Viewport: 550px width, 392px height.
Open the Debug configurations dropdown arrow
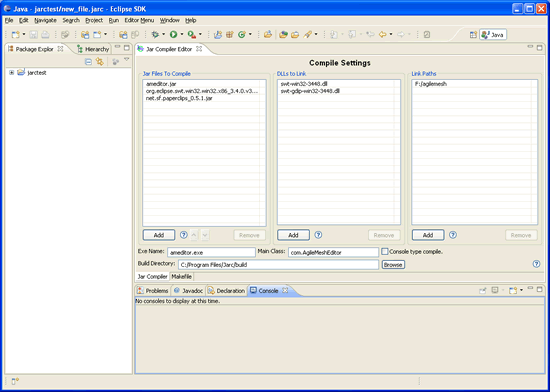[x=163, y=34]
